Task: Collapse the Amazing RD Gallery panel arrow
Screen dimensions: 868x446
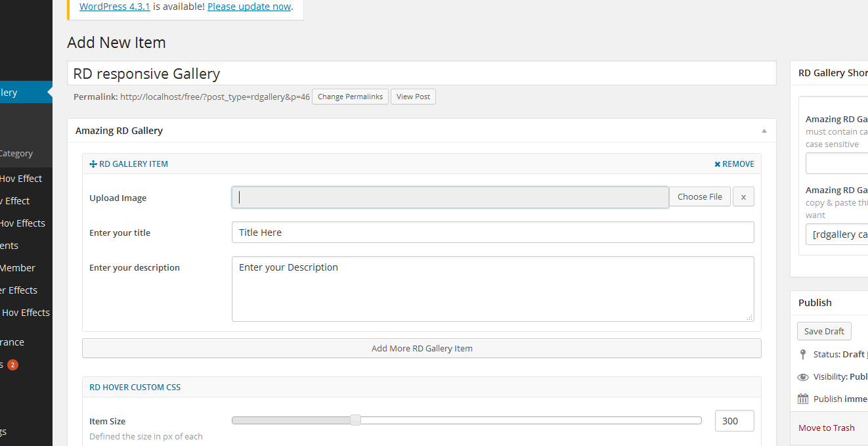Action: [764, 131]
